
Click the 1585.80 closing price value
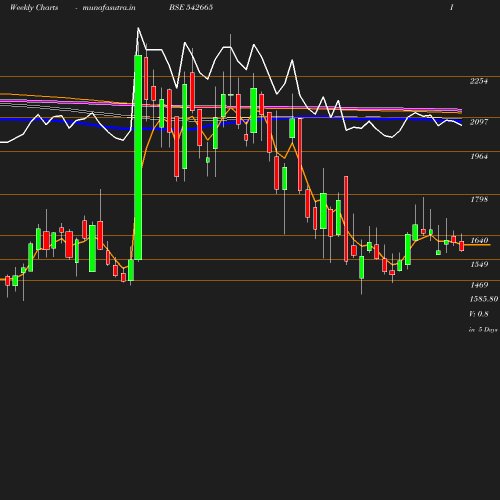tap(484, 299)
